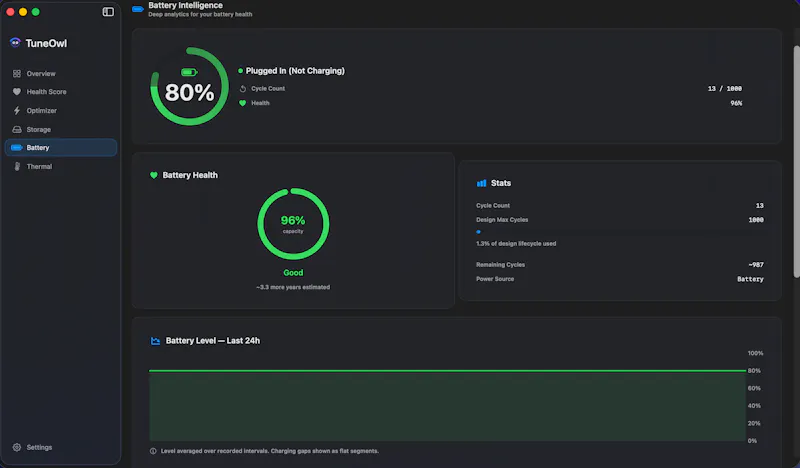
Task: Open the Overview page
Action: click(61, 73)
